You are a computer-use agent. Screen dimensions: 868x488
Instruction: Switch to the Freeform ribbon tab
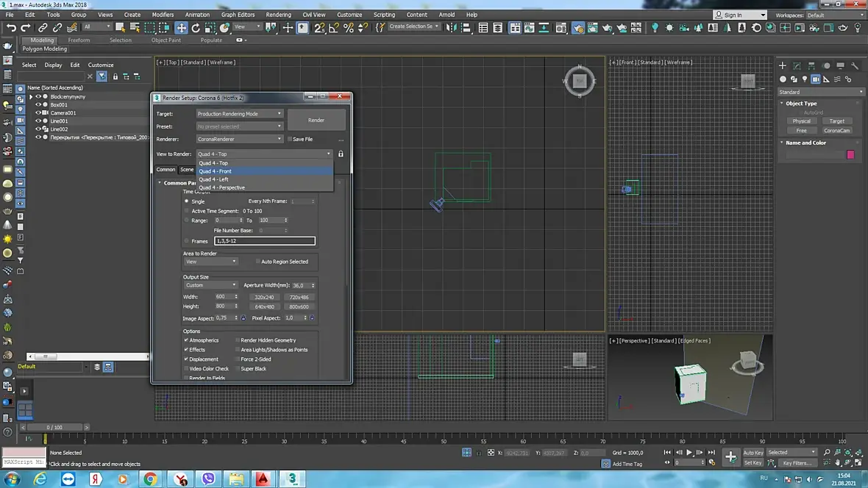pos(79,40)
